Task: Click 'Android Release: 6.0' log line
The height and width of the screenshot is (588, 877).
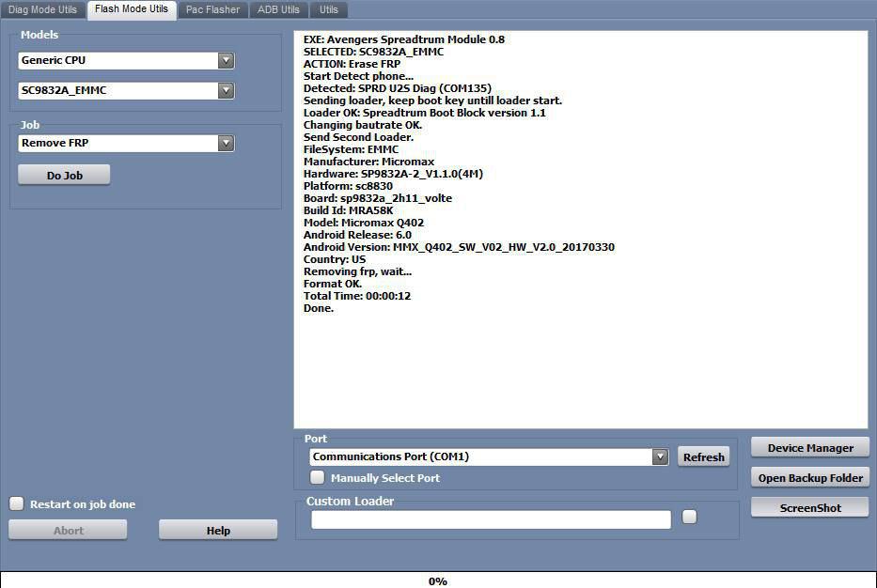Action: coord(357,235)
